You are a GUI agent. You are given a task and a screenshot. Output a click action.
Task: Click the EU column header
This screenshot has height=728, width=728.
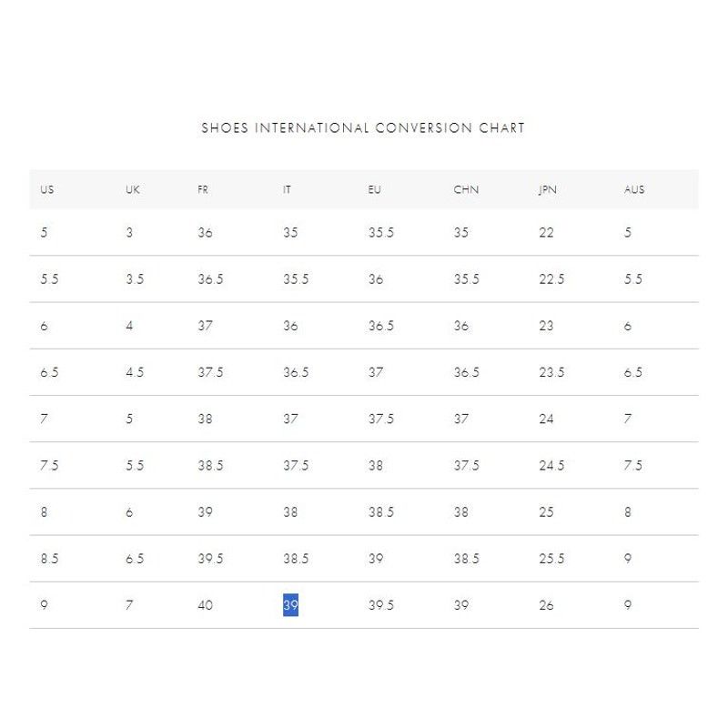click(375, 189)
